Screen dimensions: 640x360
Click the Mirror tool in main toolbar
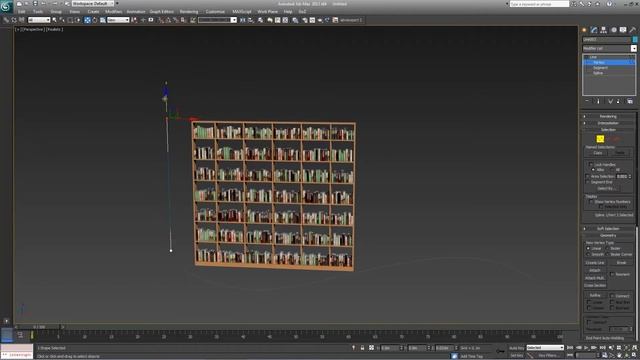click(243, 20)
